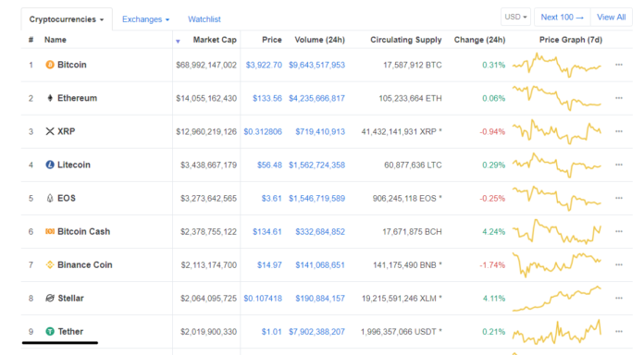Click supply value 1,996,357,066 USDT
Viewport: 644px width, 355px height.
(402, 332)
